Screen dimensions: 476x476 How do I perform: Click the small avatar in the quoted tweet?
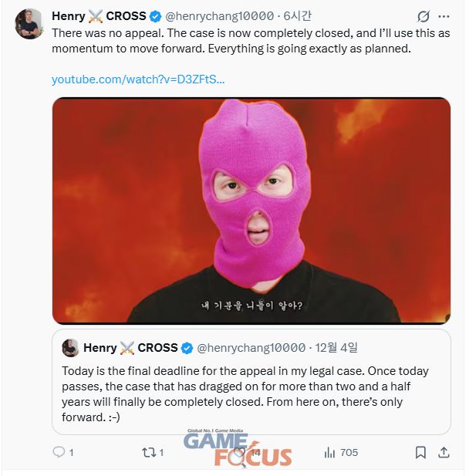click(x=70, y=348)
